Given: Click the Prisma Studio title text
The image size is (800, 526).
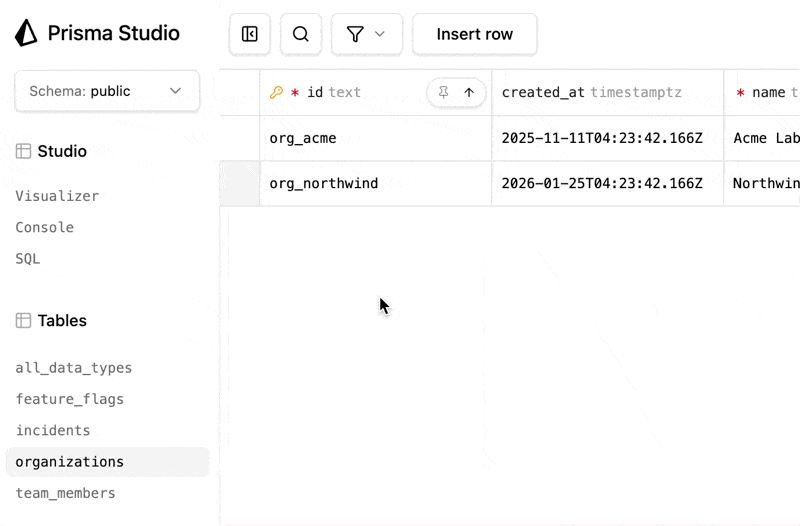Looking at the screenshot, I should coord(114,33).
